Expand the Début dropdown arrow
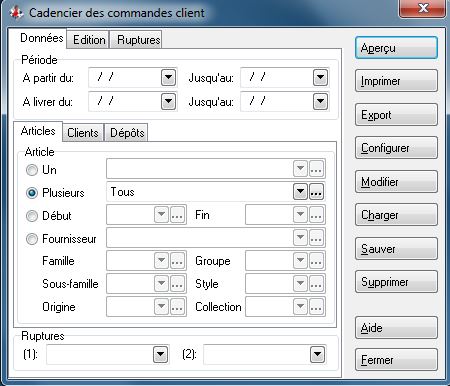Viewport: 450px width, 386px height. click(x=161, y=215)
